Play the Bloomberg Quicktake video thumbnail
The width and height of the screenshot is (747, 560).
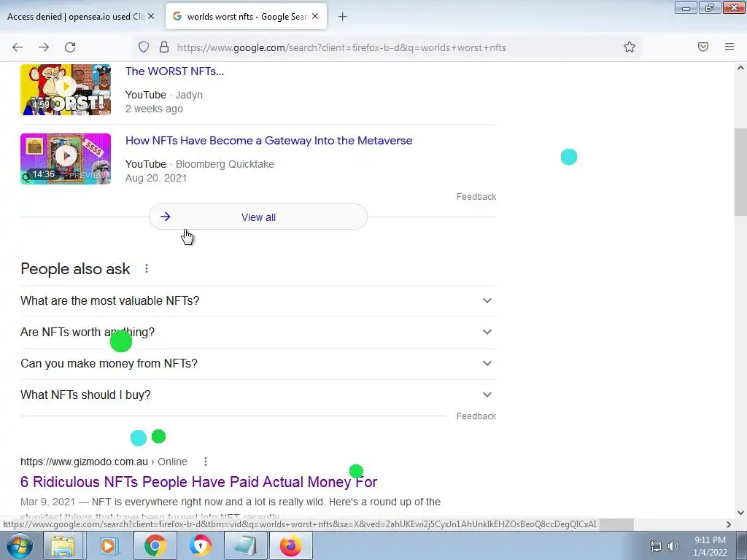[x=66, y=158]
